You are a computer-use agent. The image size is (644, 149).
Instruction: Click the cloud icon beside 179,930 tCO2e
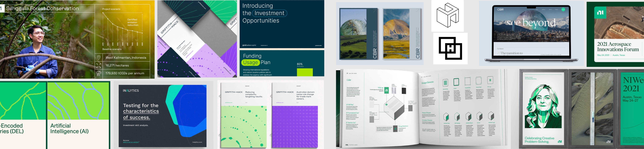point(99,73)
